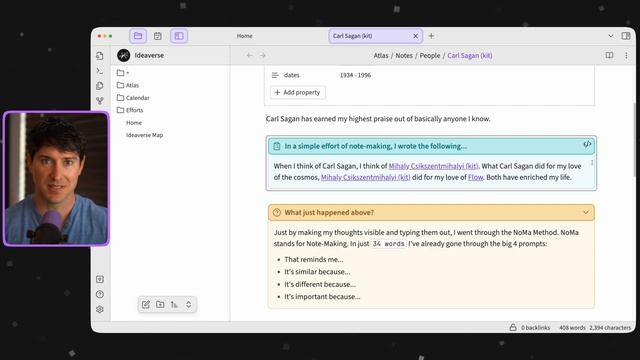Image resolution: width=640 pixels, height=360 pixels.
Task: Show 0 backlinks in status bar
Action: tap(536, 327)
